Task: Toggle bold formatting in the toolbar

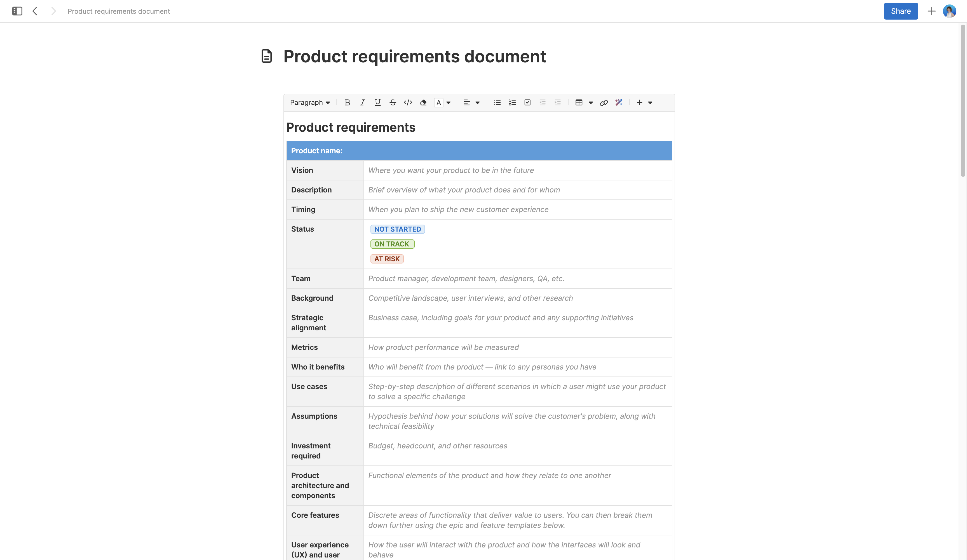Action: 347,102
